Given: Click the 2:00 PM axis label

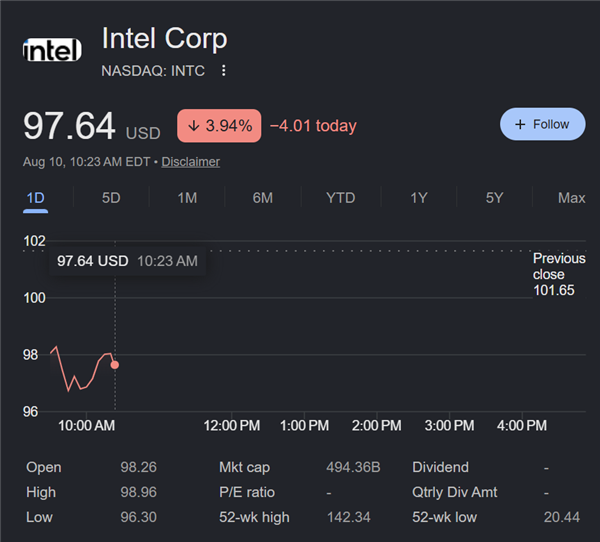Looking at the screenshot, I should pyautogui.click(x=377, y=426).
